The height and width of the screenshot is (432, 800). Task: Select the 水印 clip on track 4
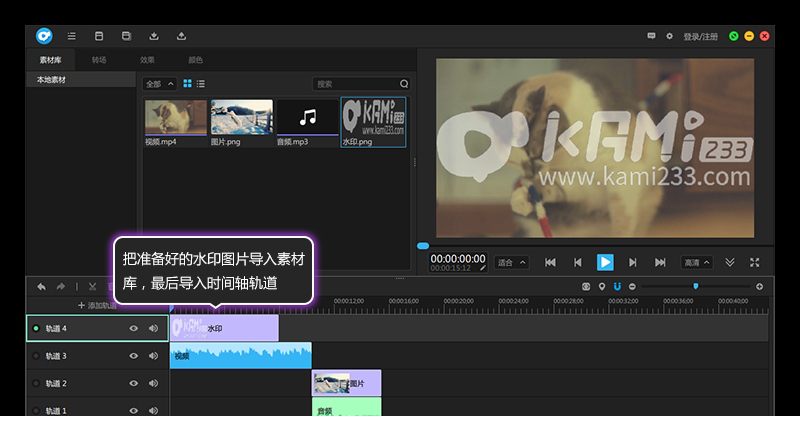pyautogui.click(x=224, y=328)
